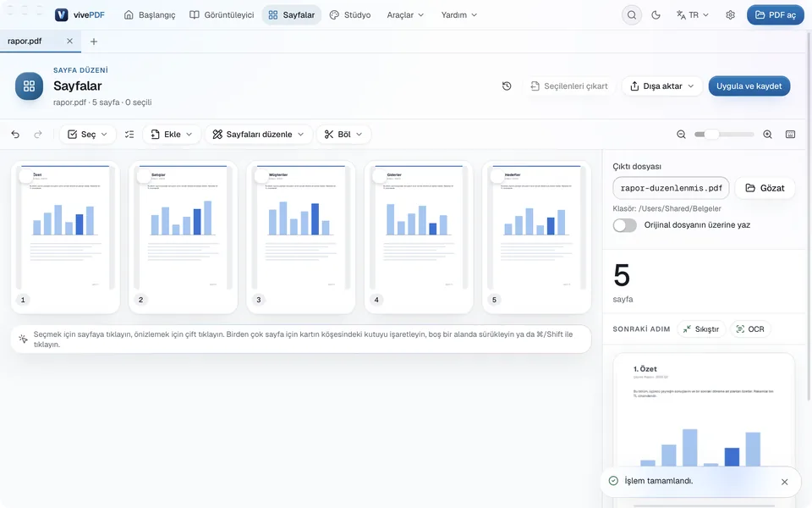The width and height of the screenshot is (812, 508).
Task: Click the zoom out magnifier icon
Action: [x=682, y=135]
